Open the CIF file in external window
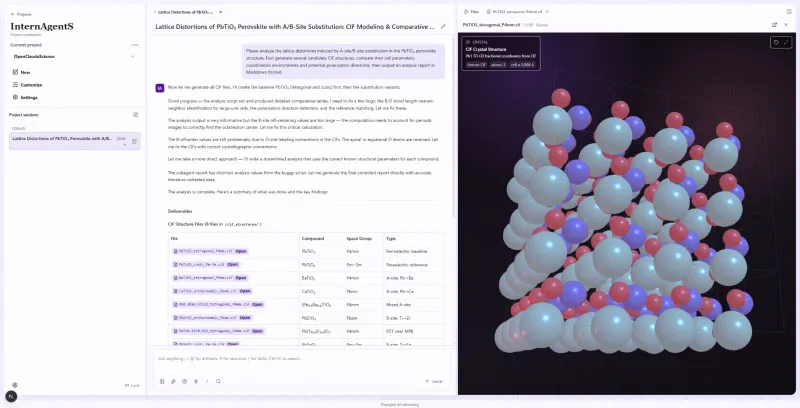The width and height of the screenshot is (800, 408). pos(774,24)
